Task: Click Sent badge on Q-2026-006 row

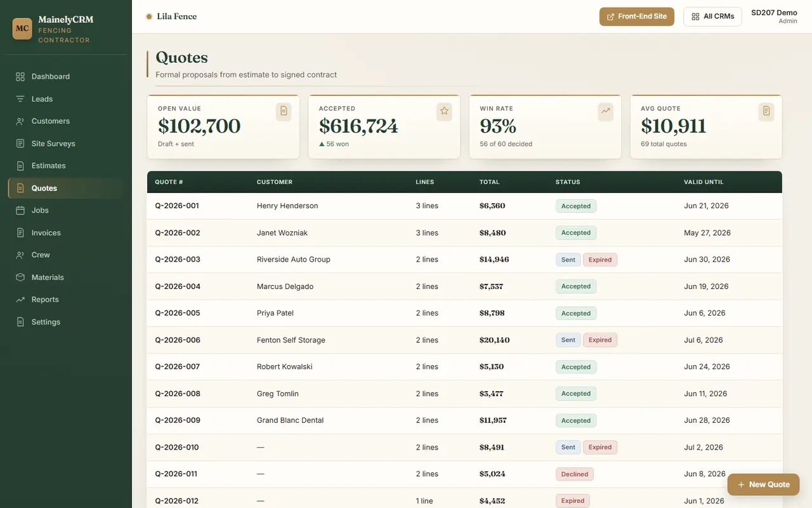Action: (x=568, y=340)
